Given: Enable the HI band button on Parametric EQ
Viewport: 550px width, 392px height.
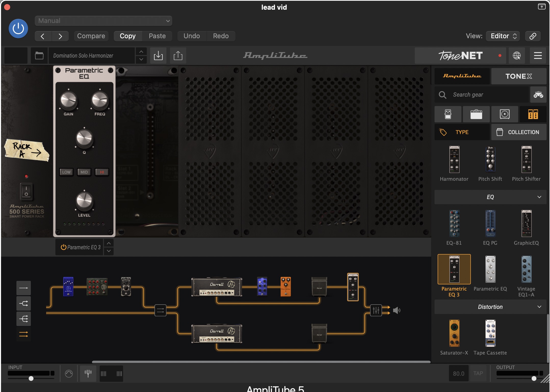Looking at the screenshot, I should tap(102, 172).
